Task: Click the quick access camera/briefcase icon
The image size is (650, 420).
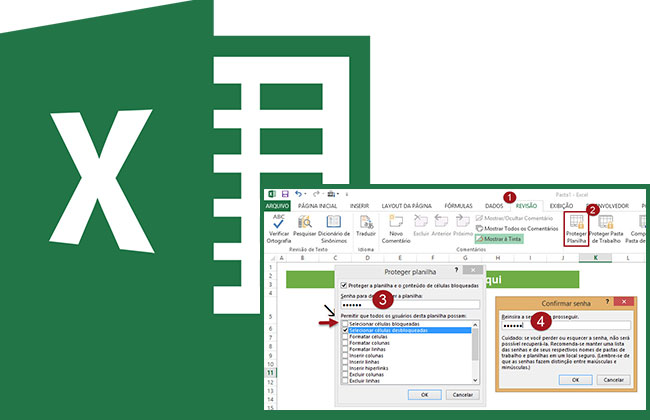Action: [331, 194]
